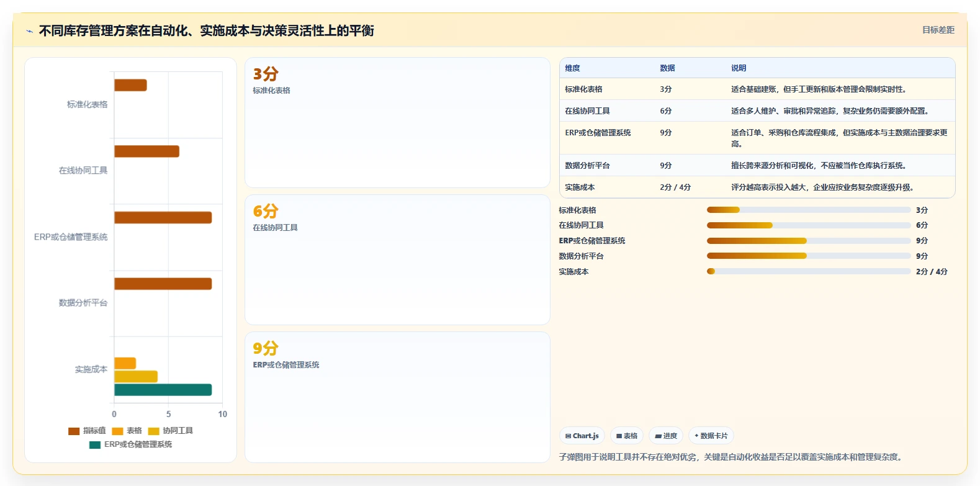Click the 数据分析平台 y-axis label in chart
Viewport: 980px width, 486px height.
pos(83,303)
